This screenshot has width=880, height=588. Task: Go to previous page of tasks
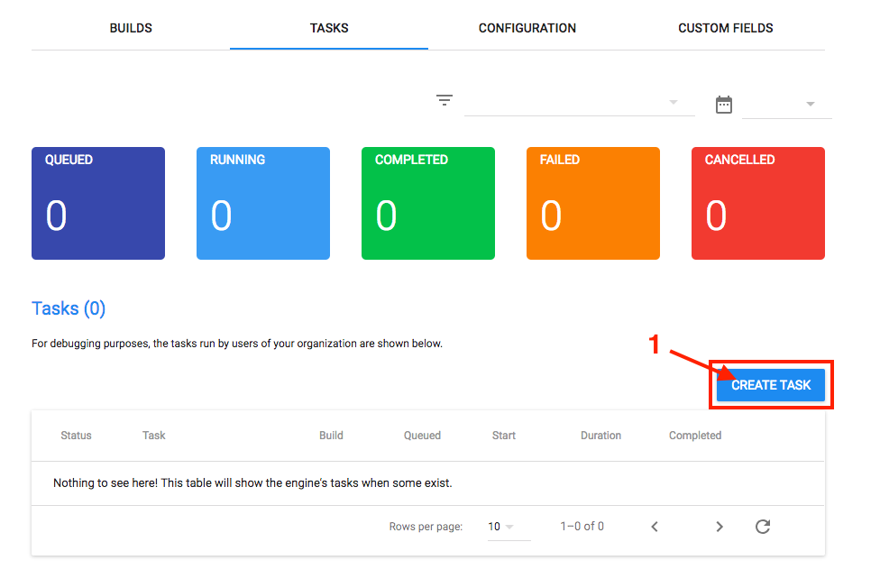[655, 527]
